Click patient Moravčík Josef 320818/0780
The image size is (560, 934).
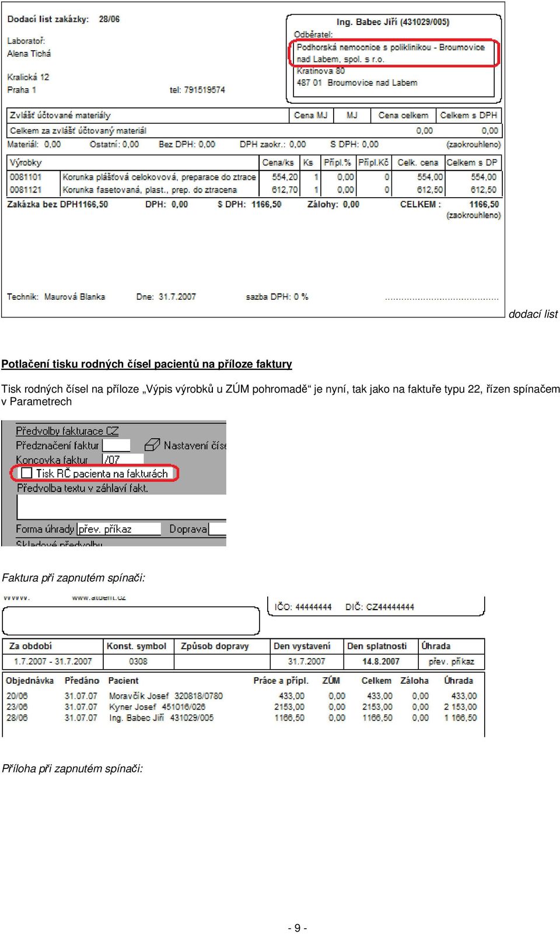point(166,696)
